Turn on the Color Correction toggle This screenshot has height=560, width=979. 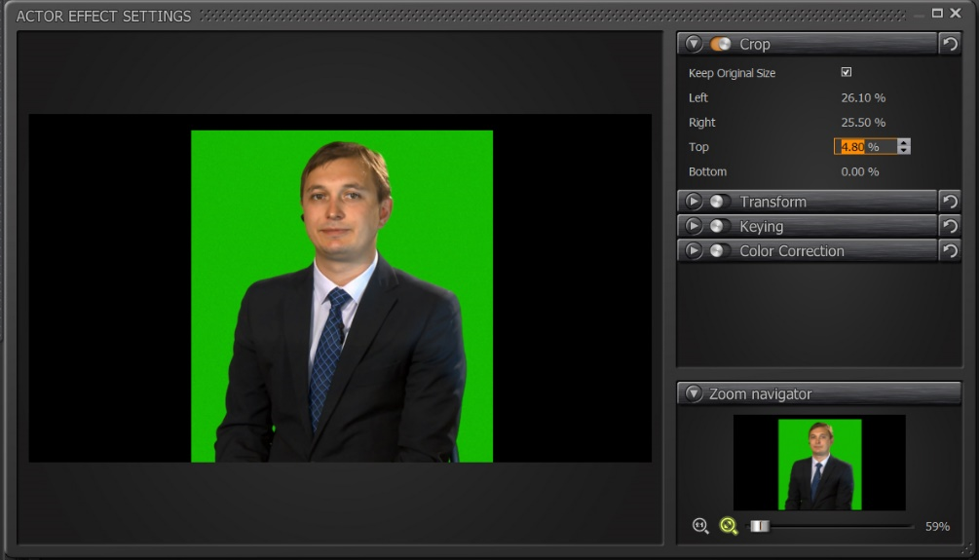[x=719, y=251]
